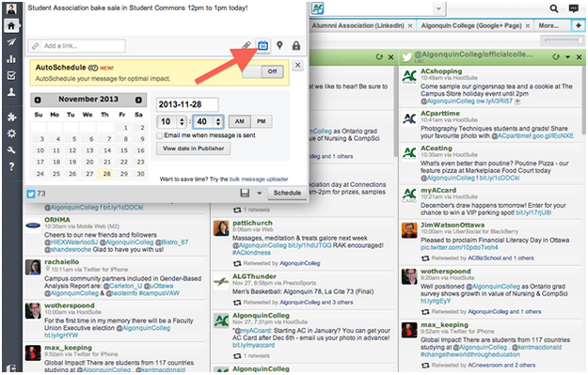Close the Algonquin College (Google+ Page) tab
The height and width of the screenshot is (375, 588).
click(527, 26)
